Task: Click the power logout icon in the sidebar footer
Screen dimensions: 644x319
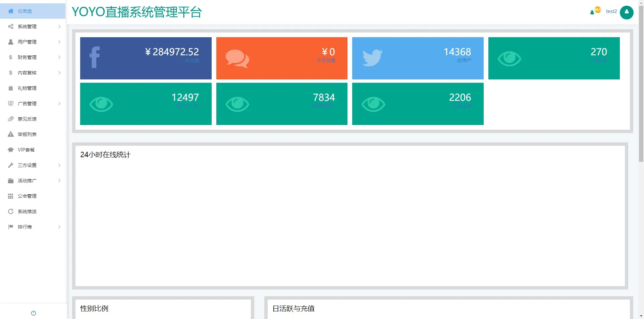Action: coord(34,313)
